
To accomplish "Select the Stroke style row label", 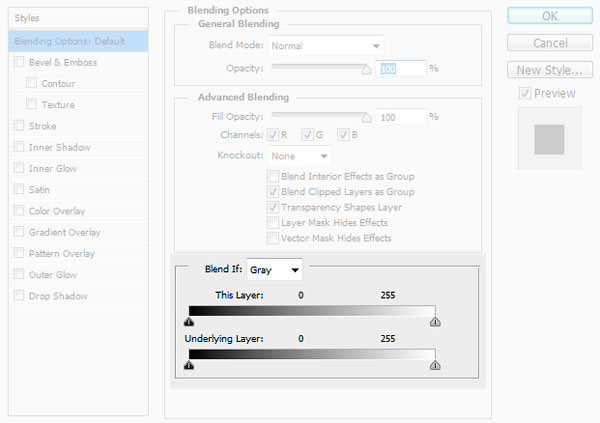I will 42,126.
